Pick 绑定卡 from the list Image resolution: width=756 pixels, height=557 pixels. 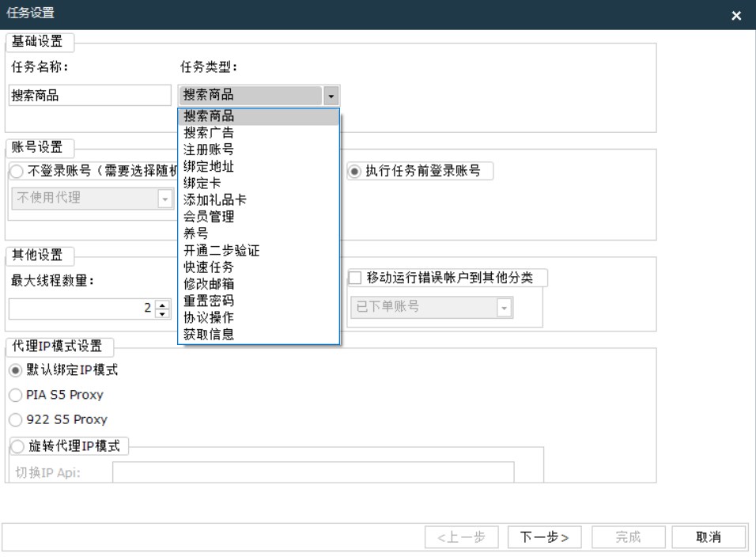click(259, 184)
